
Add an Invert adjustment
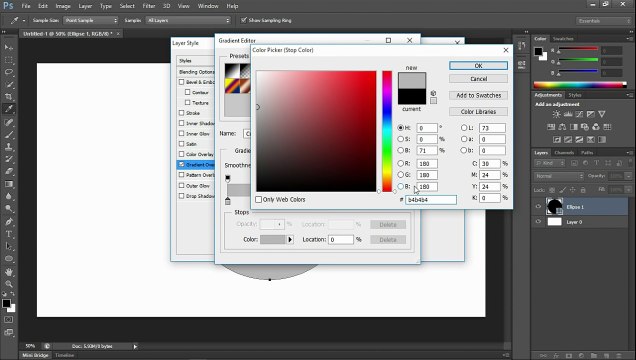[557, 140]
